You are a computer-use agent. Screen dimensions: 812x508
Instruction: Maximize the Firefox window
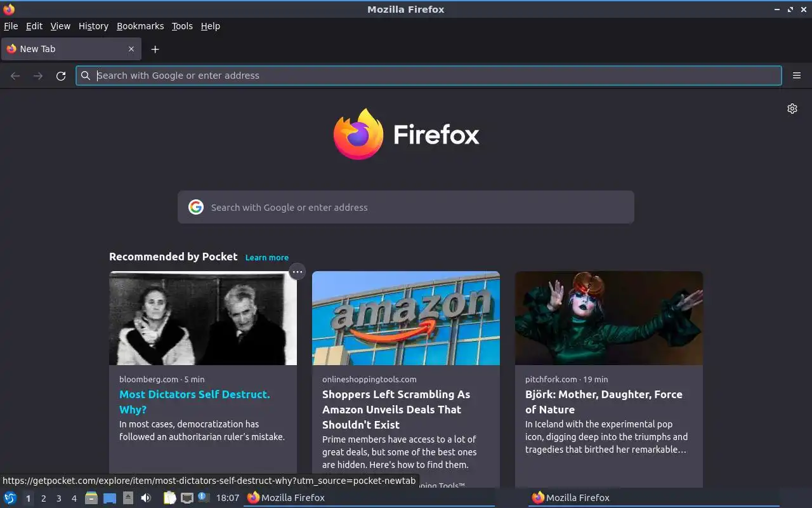(790, 10)
